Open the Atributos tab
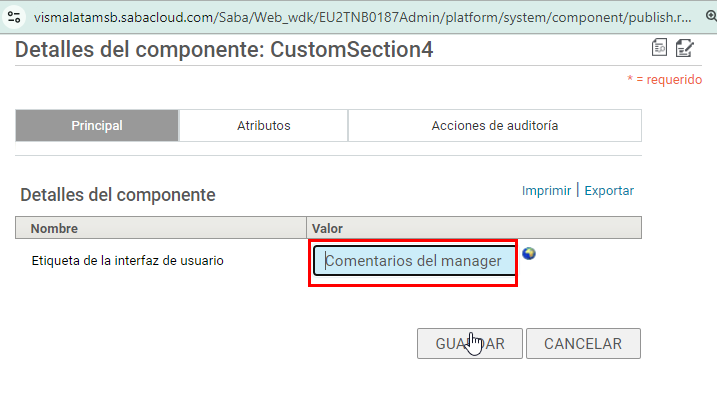This screenshot has height=420, width=717. tap(263, 126)
